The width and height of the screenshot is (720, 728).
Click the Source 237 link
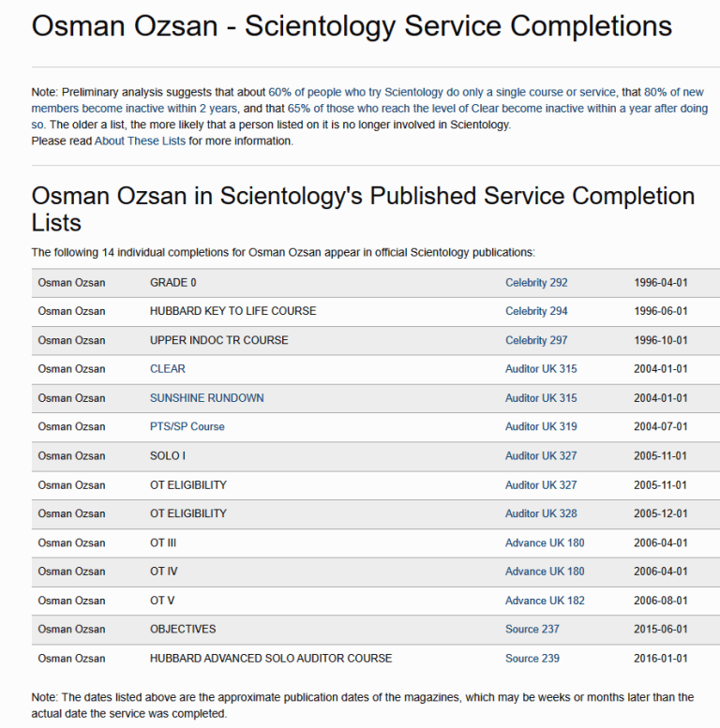pyautogui.click(x=532, y=630)
